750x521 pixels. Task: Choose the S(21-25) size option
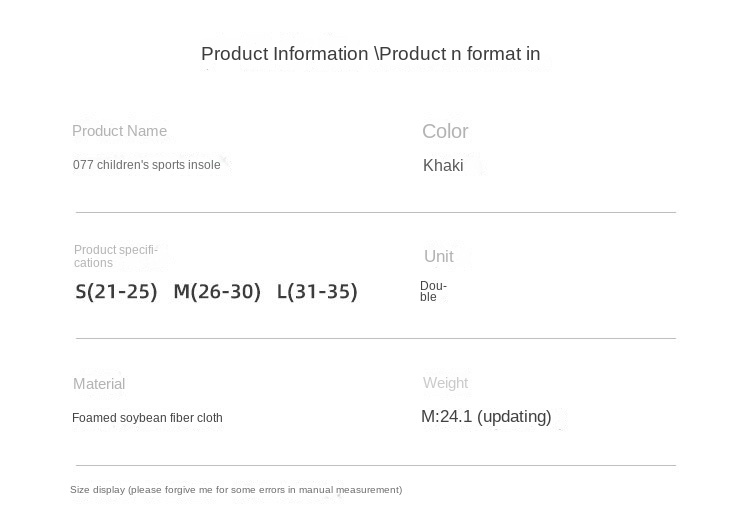click(x=116, y=292)
